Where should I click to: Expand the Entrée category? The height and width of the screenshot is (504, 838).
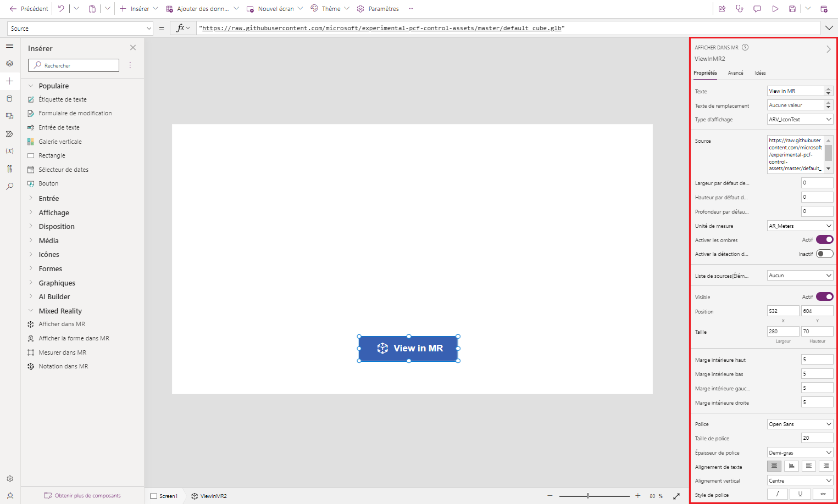click(31, 198)
